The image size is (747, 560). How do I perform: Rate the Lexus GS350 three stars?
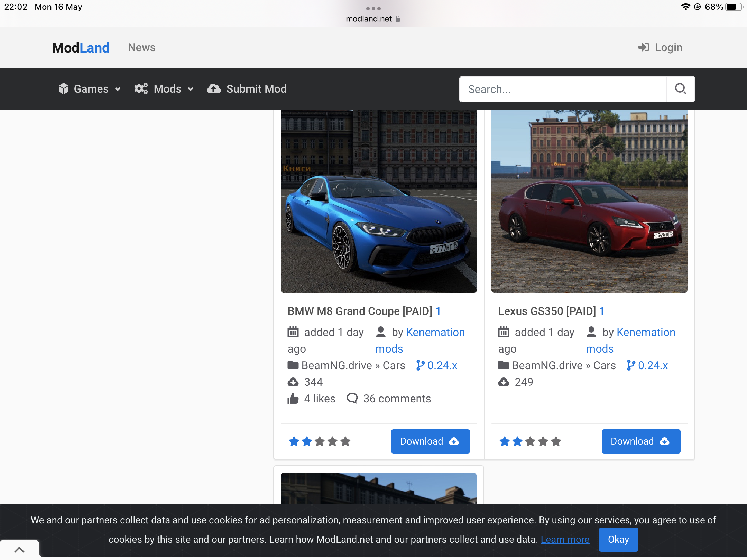pos(530,441)
